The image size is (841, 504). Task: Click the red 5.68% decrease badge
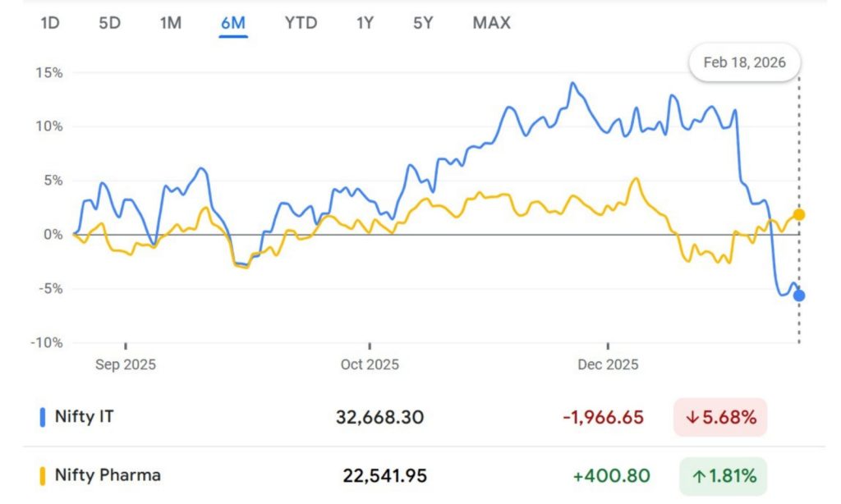click(720, 417)
